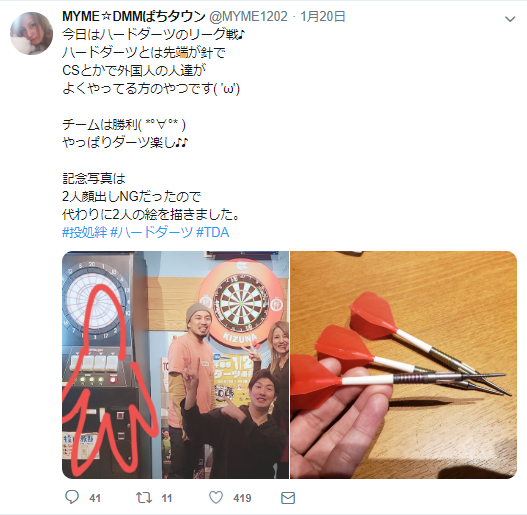Open the #投処絆 hashtag link
527x515 pixels.
pos(85,232)
